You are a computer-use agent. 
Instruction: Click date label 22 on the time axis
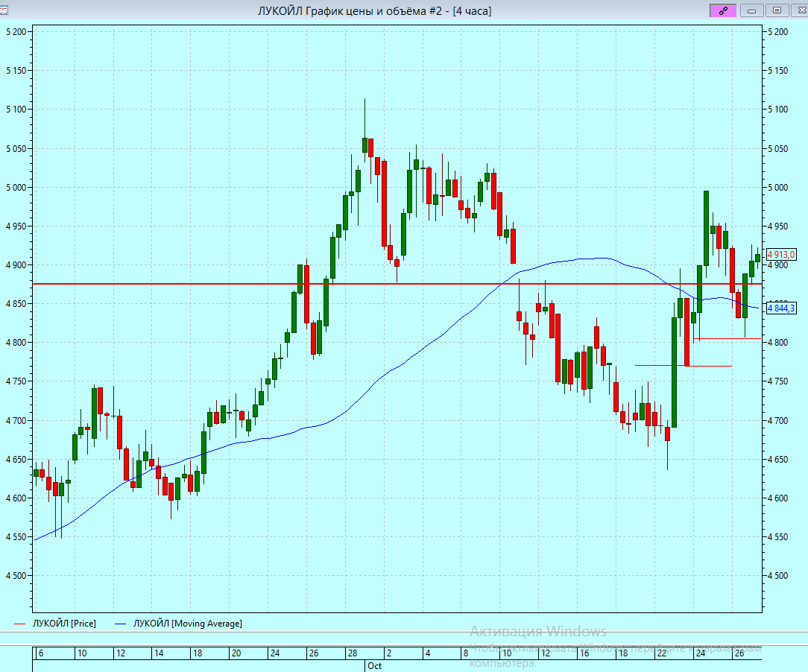pos(661,653)
